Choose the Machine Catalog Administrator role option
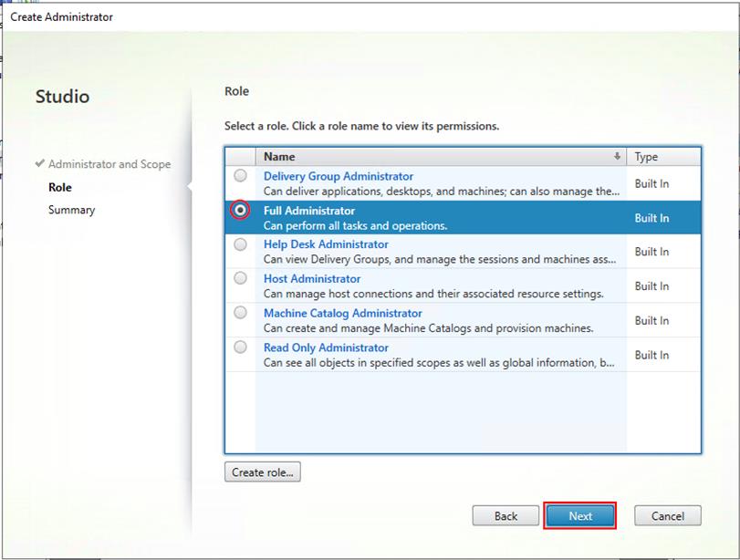Image resolution: width=740 pixels, height=560 pixels. point(240,313)
